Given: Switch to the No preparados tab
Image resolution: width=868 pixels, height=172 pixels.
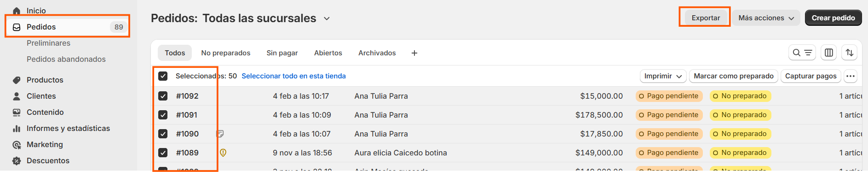Looking at the screenshot, I should coord(226,53).
